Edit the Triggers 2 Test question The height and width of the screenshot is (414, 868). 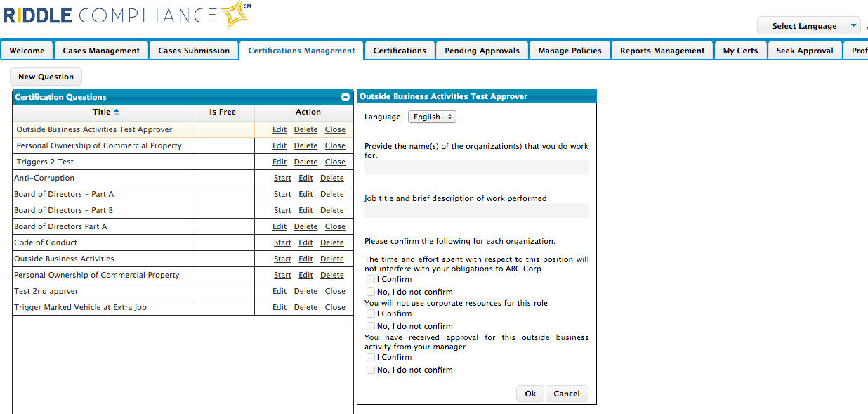pyautogui.click(x=280, y=162)
